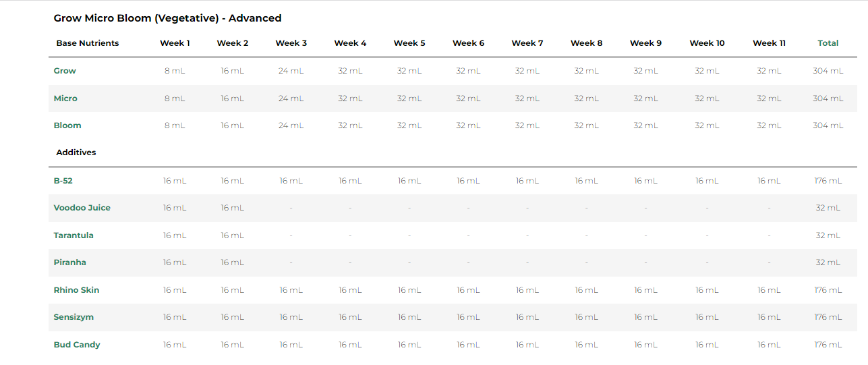Viewport: 868px width, 365px height.
Task: Click the Grow Micro Bloom table title
Action: (x=167, y=18)
